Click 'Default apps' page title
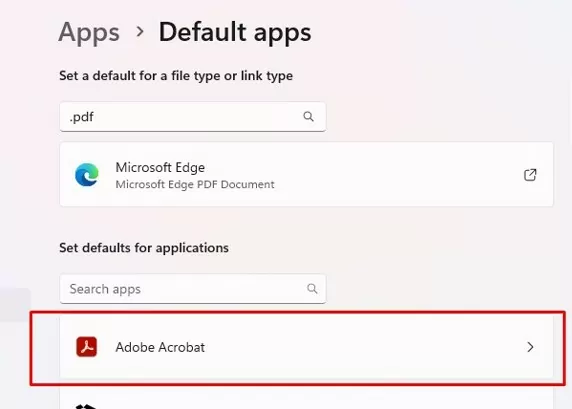 tap(235, 33)
